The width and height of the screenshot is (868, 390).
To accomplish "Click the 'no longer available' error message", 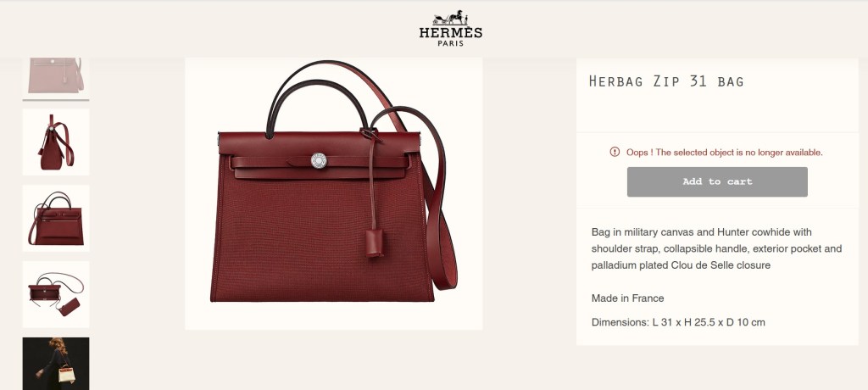I will pyautogui.click(x=724, y=153).
